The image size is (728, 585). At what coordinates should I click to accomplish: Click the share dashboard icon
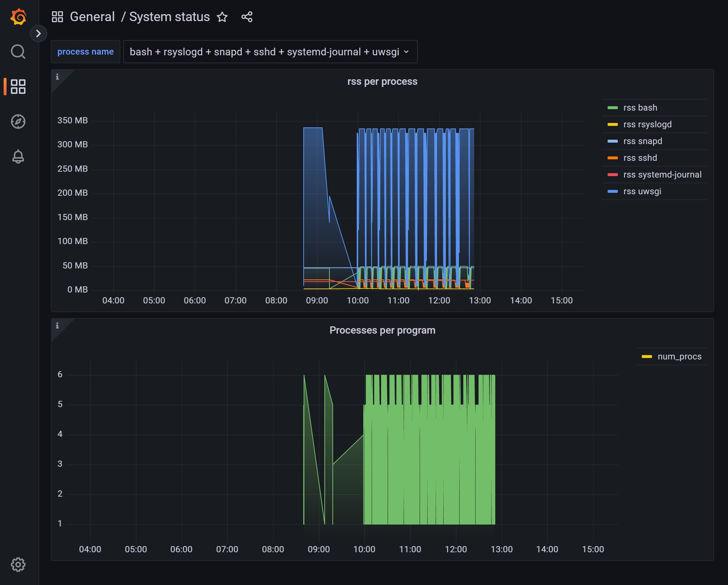[x=247, y=17]
